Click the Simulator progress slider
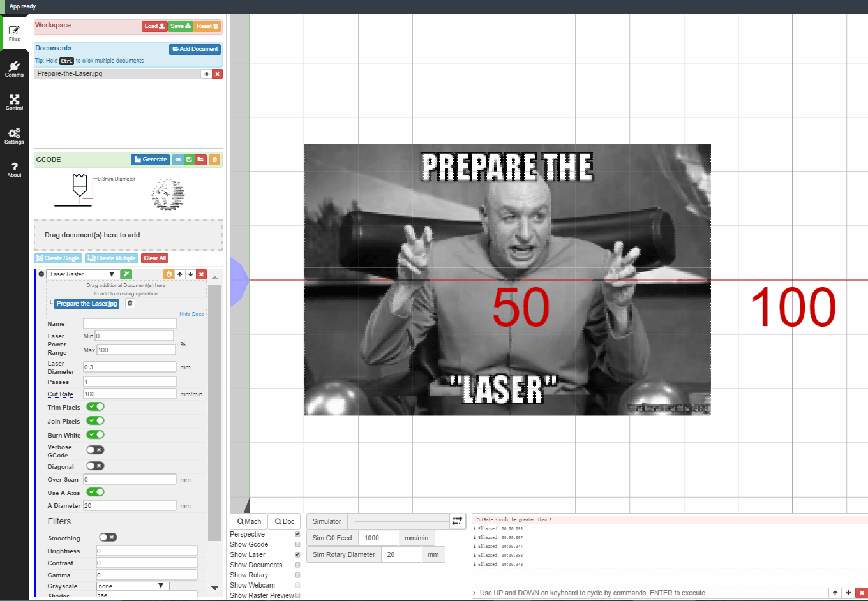 [401, 521]
